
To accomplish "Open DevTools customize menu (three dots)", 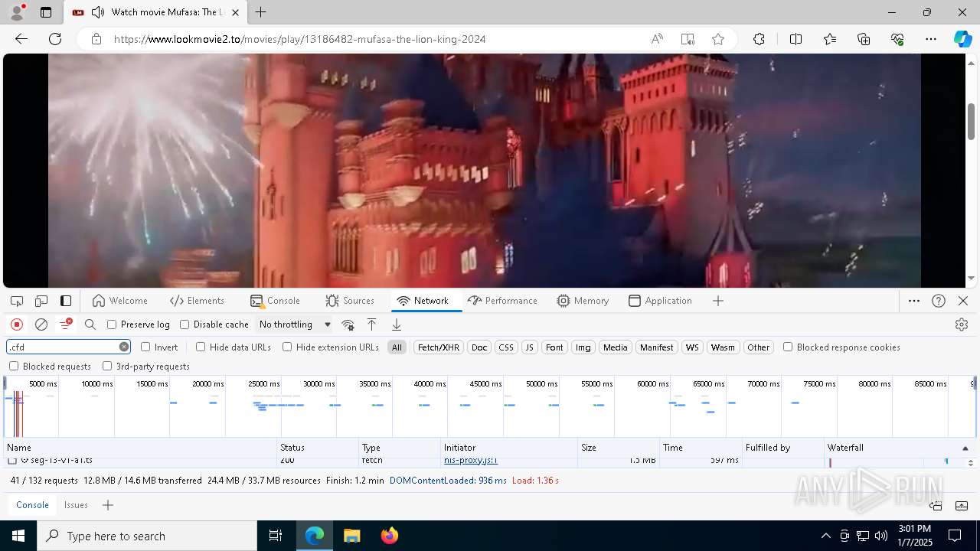I will (x=914, y=301).
